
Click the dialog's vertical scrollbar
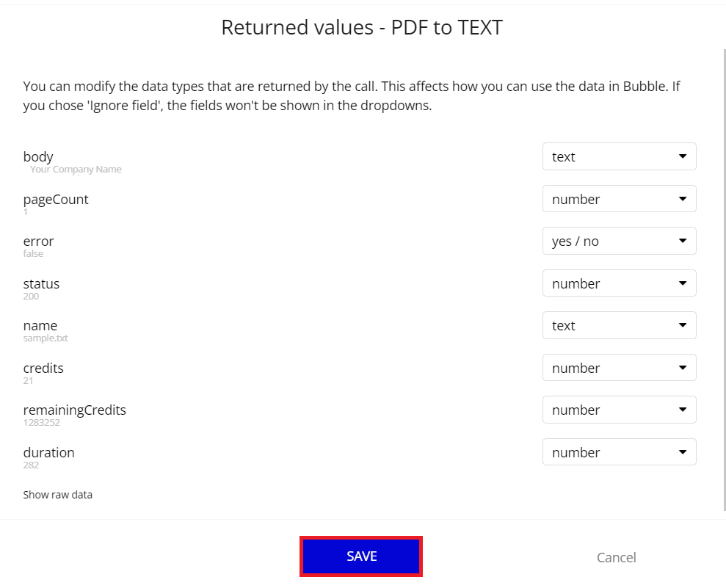pos(723,279)
